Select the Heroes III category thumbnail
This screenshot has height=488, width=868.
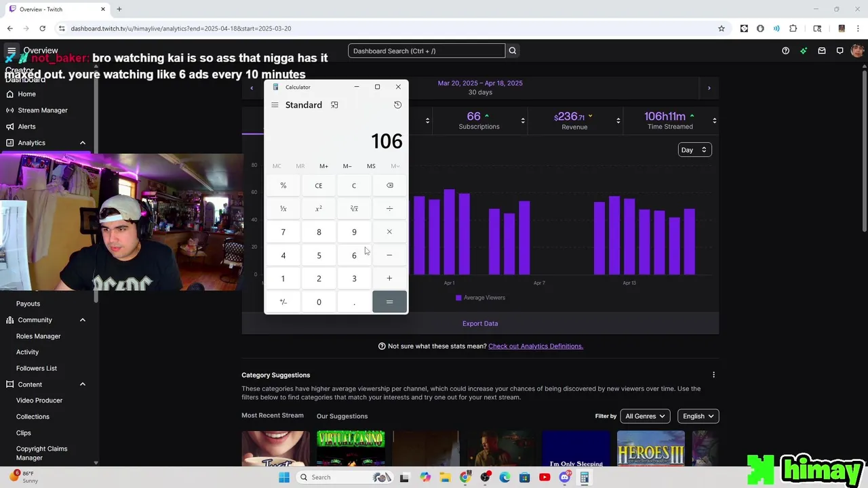(x=650, y=449)
